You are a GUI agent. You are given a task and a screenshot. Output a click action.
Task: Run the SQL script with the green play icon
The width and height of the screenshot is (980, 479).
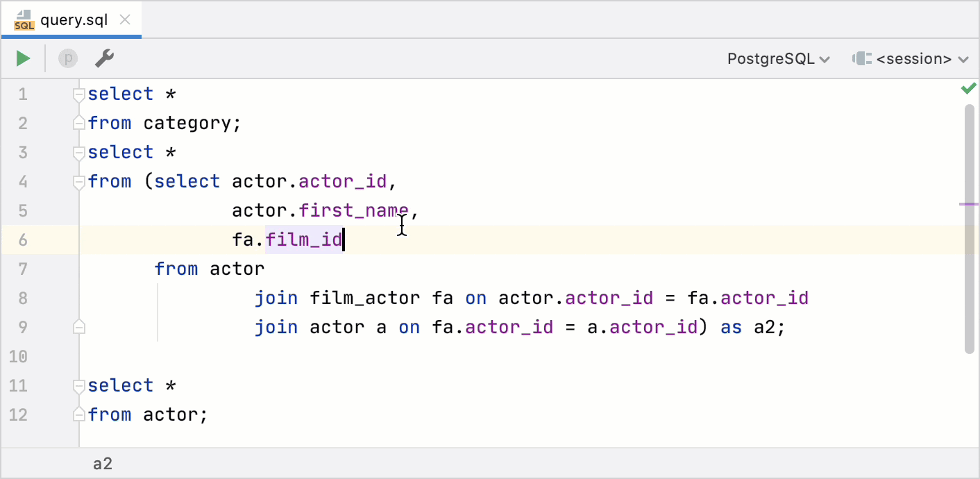pos(23,58)
